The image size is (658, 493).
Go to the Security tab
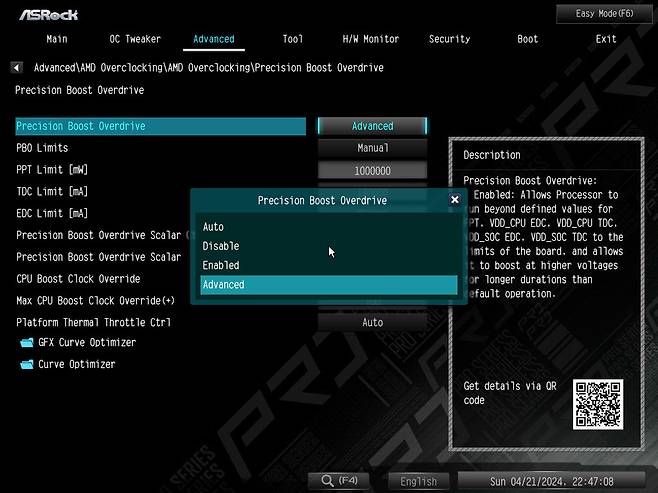pos(449,39)
